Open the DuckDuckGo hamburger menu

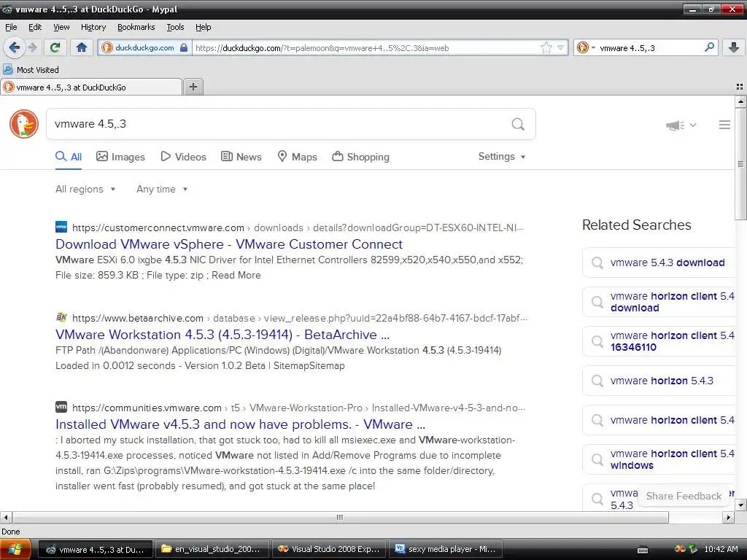coord(724,125)
